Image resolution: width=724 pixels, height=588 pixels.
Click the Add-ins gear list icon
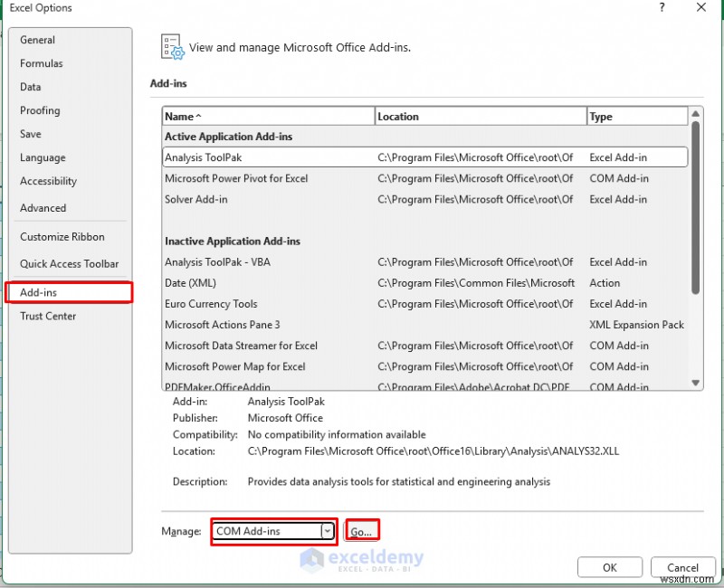coord(172,47)
